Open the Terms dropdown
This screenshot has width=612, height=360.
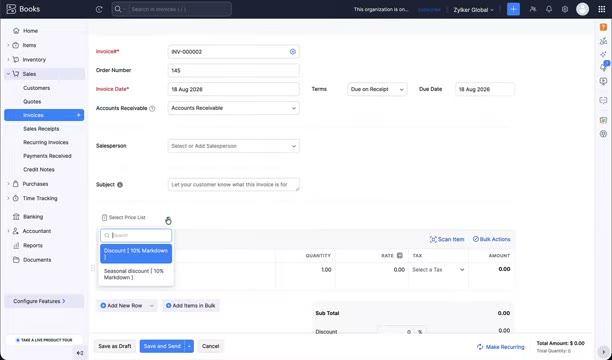[x=377, y=89]
